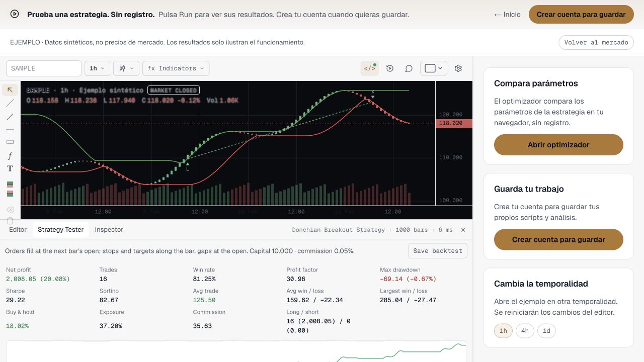
Task: Click Crear cuenta para guardar in Guarda tu trabajo card
Action: [558, 240]
